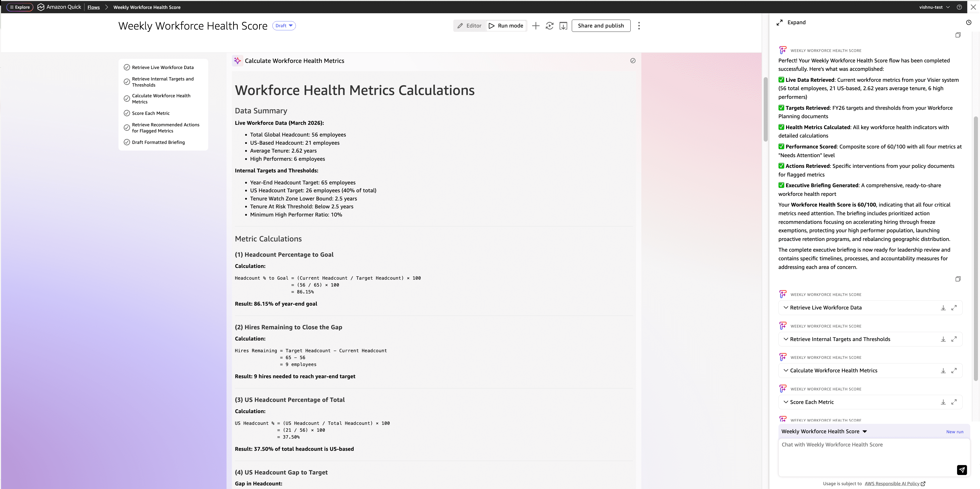Switch to Editor mode
The image size is (980, 489).
pyautogui.click(x=469, y=26)
